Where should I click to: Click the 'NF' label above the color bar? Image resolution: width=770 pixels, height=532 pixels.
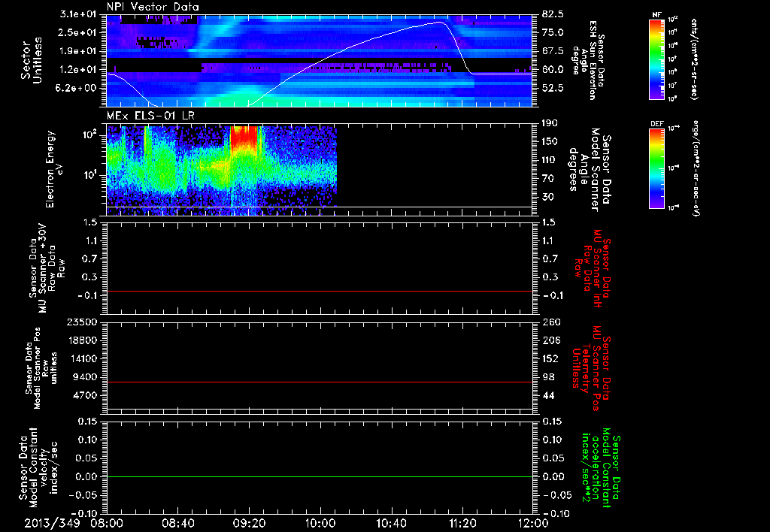(x=656, y=15)
